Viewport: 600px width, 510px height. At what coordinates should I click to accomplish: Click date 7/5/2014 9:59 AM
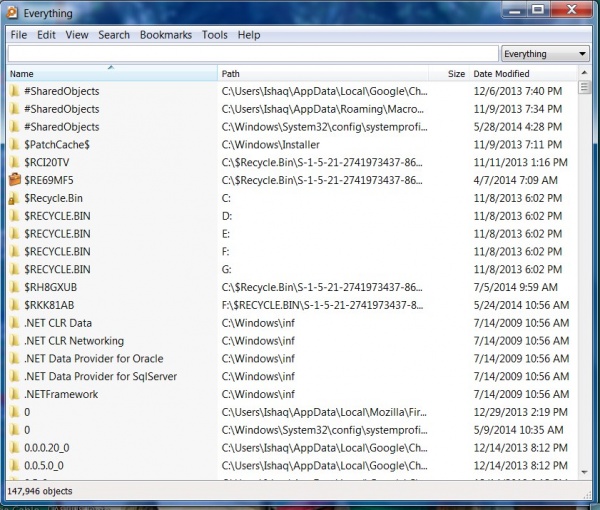click(515, 287)
